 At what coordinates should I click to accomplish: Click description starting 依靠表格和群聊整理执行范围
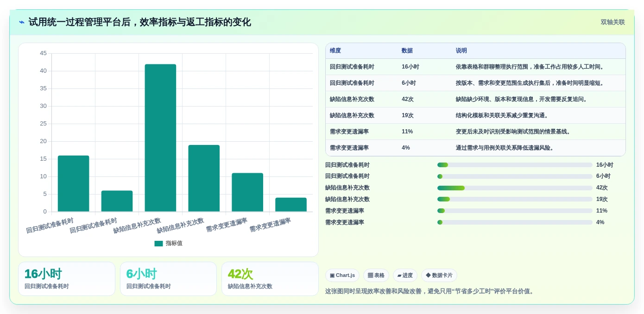tap(531, 67)
